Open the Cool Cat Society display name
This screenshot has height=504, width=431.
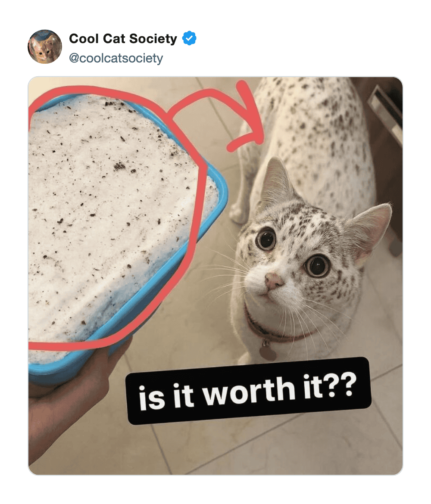click(123, 39)
